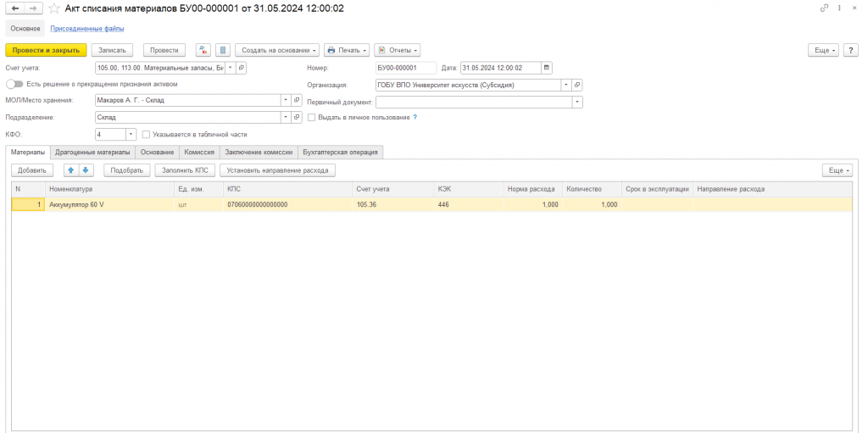Select the Основное section
This screenshot has width=868, height=433.
point(25,28)
